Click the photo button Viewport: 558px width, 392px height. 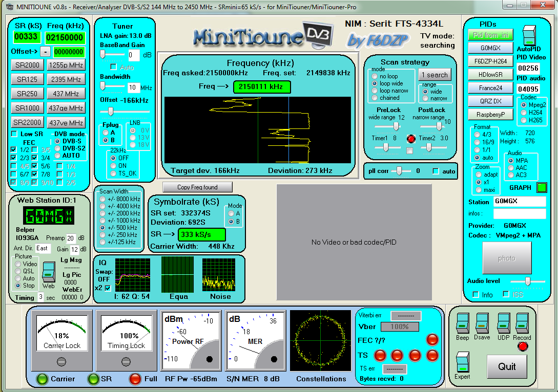click(x=507, y=258)
